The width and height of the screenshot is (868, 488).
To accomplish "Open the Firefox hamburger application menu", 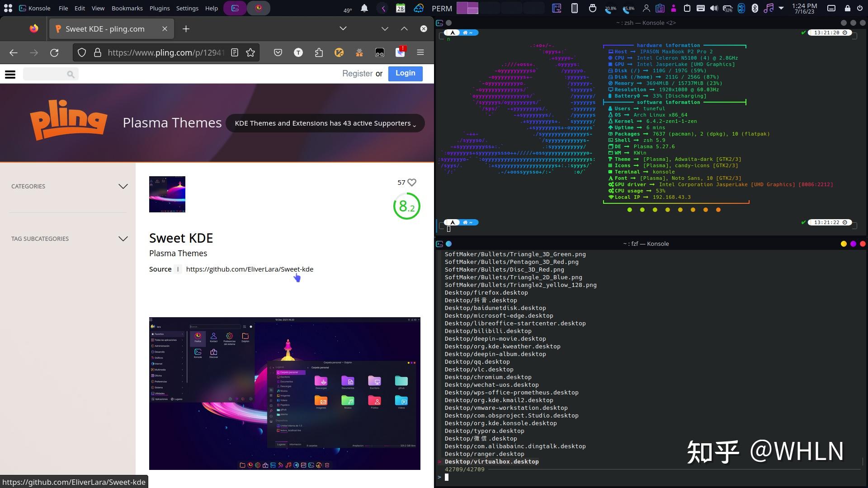I will (x=420, y=53).
